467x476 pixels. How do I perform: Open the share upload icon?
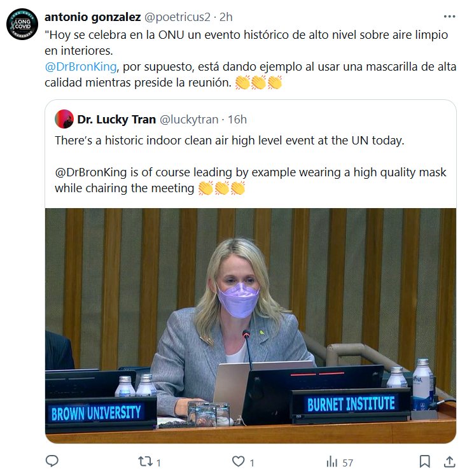click(449, 462)
